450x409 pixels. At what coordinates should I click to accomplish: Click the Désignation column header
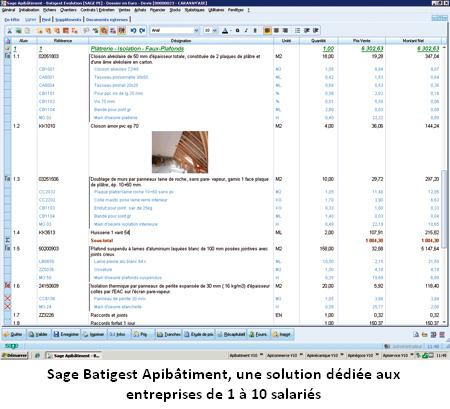pyautogui.click(x=181, y=41)
